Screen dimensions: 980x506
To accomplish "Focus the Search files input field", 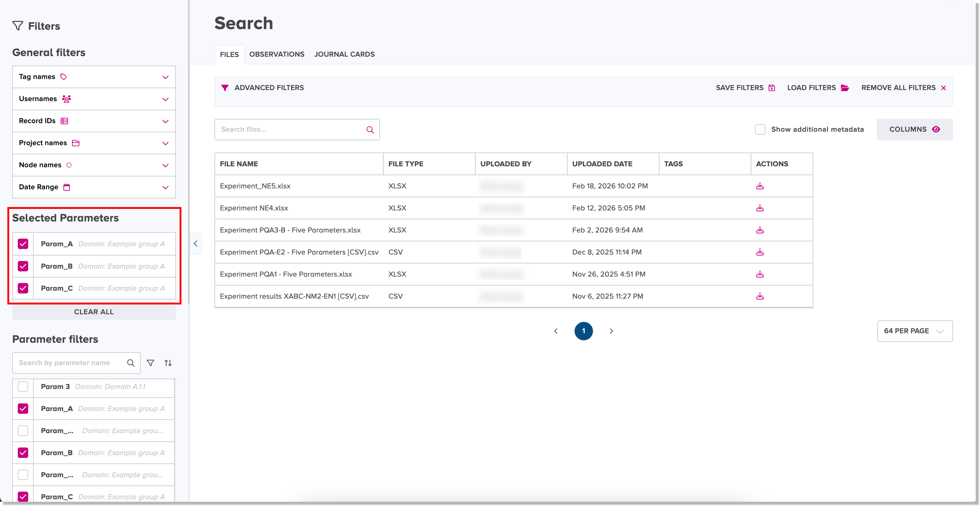I will (297, 130).
